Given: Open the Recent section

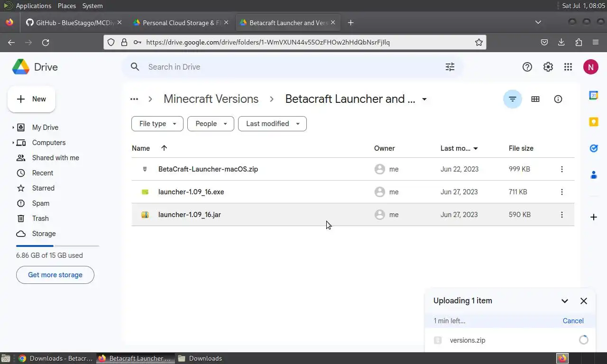Looking at the screenshot, I should coord(43,173).
